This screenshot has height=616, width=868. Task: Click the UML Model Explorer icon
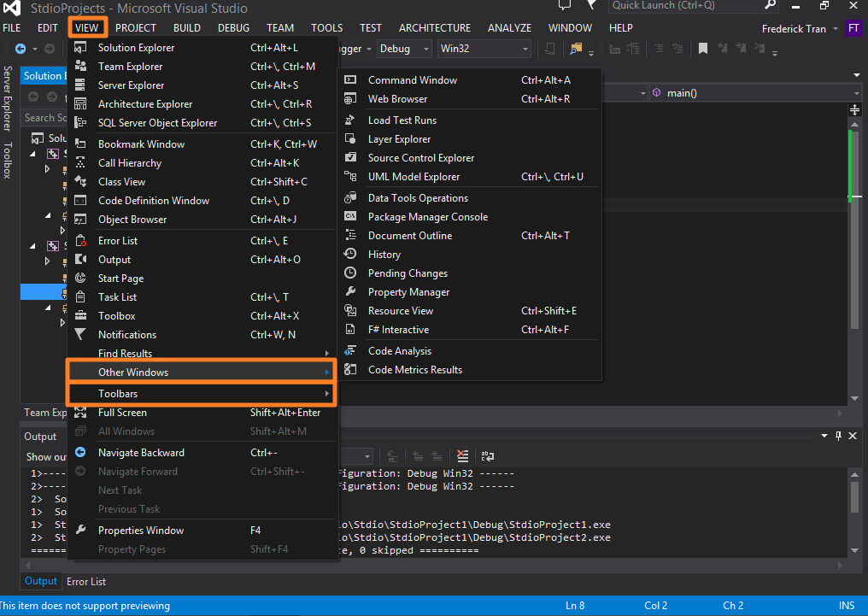(x=350, y=177)
